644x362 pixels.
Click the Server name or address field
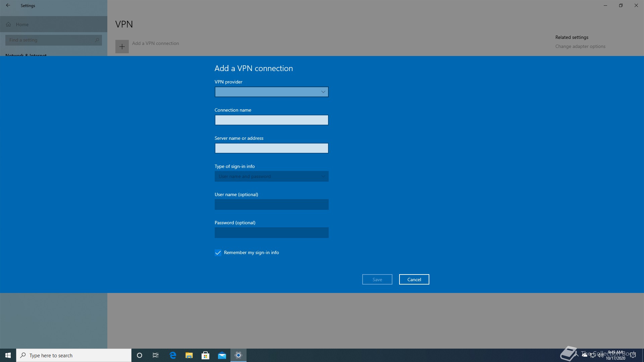pos(271,148)
